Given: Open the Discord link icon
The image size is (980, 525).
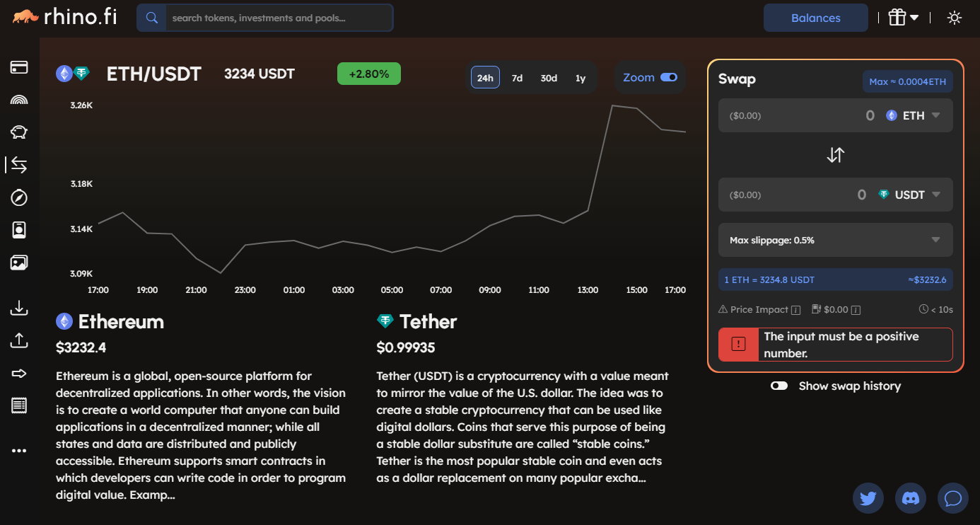Looking at the screenshot, I should pos(911,498).
